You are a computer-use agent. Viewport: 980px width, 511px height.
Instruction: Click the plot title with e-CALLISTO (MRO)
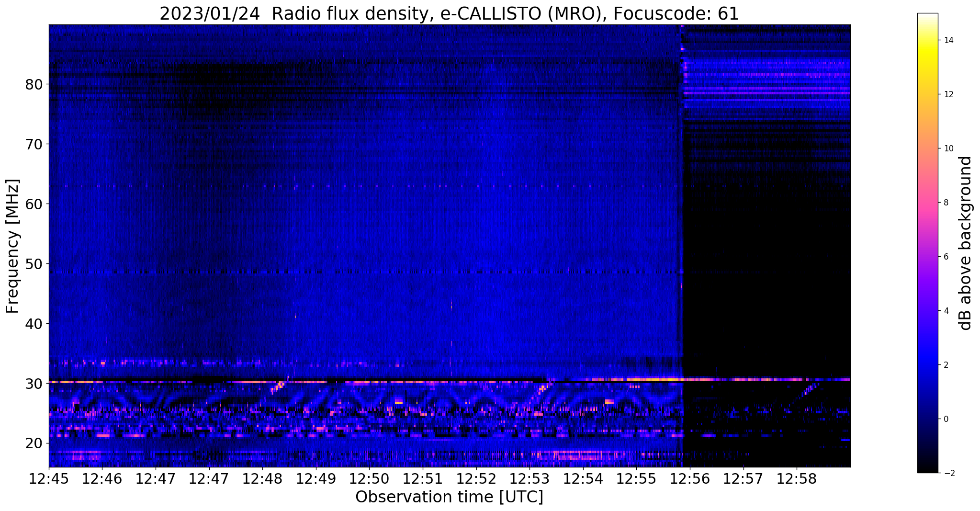point(449,13)
